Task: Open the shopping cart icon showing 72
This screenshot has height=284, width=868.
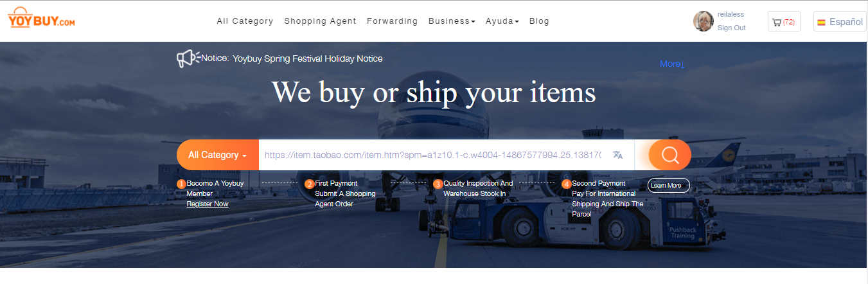Action: click(x=783, y=22)
